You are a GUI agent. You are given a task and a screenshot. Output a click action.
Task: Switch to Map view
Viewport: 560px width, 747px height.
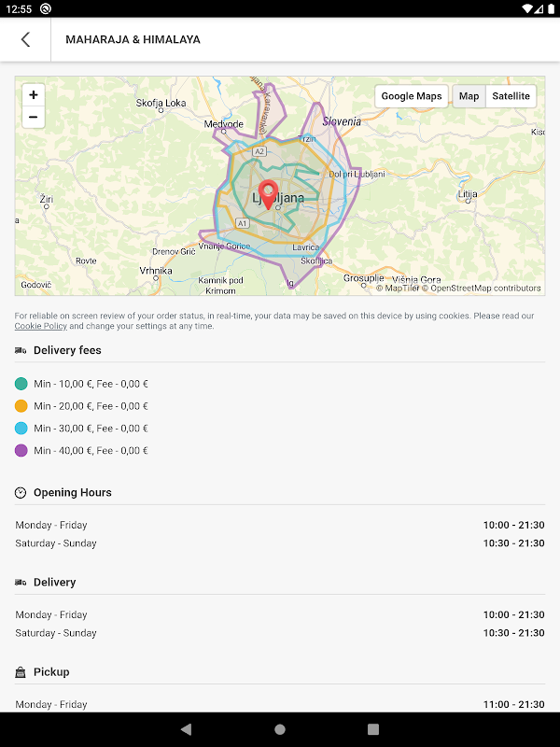(469, 96)
